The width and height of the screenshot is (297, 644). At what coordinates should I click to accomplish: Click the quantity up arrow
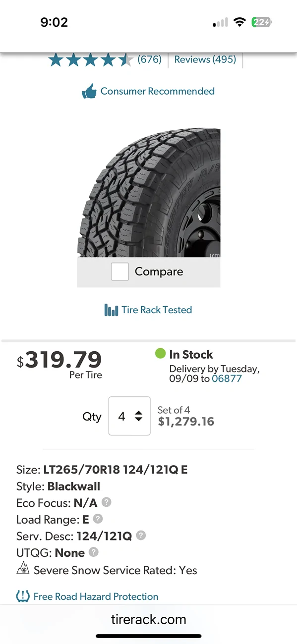(139, 412)
